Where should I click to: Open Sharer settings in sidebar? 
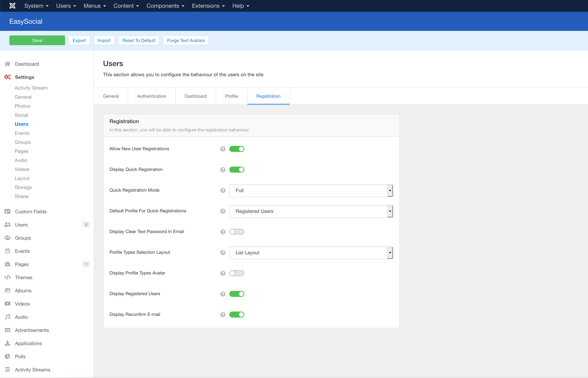(22, 197)
